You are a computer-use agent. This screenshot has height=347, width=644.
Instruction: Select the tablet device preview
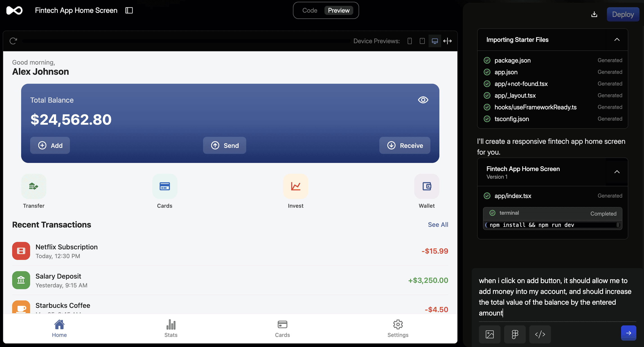coord(422,41)
